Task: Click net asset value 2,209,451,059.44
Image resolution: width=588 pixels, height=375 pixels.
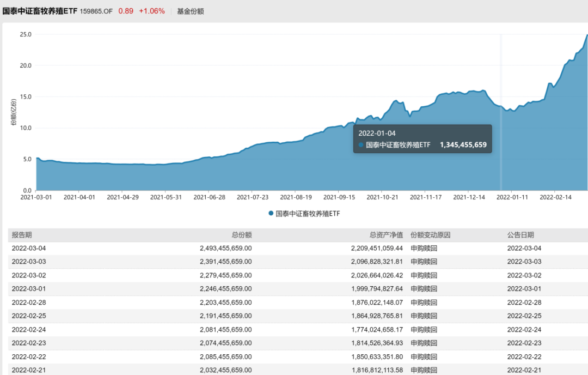Action: pyautogui.click(x=377, y=248)
